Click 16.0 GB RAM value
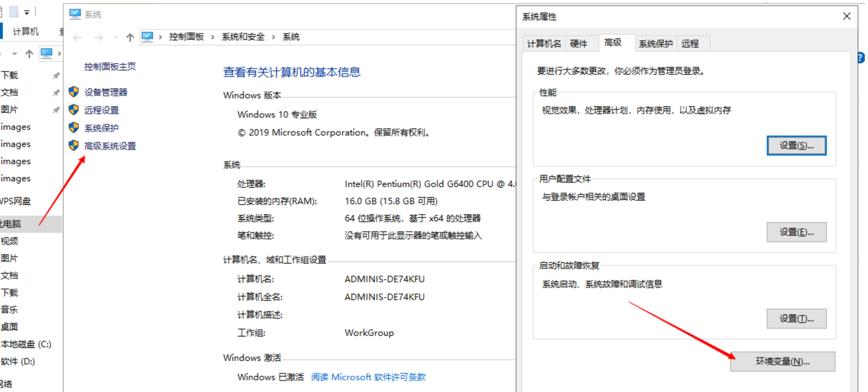The image size is (868, 392). tap(391, 201)
